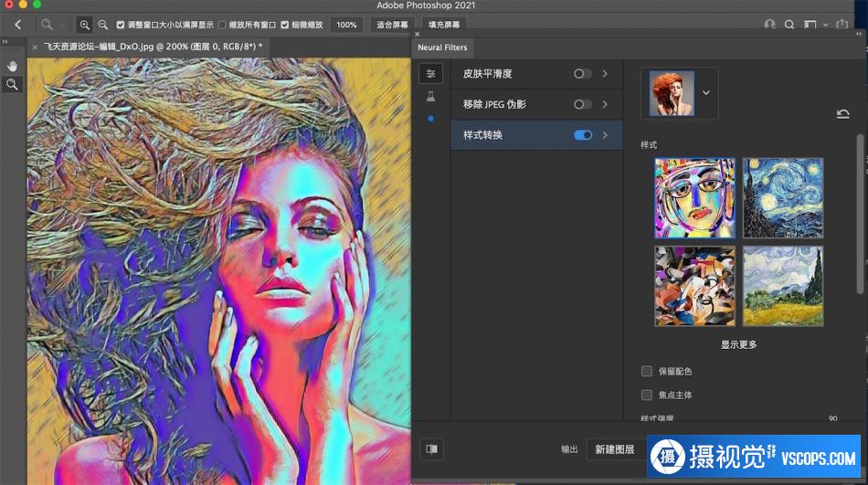
Task: Choose the colorful abstract face style
Action: [x=694, y=198]
